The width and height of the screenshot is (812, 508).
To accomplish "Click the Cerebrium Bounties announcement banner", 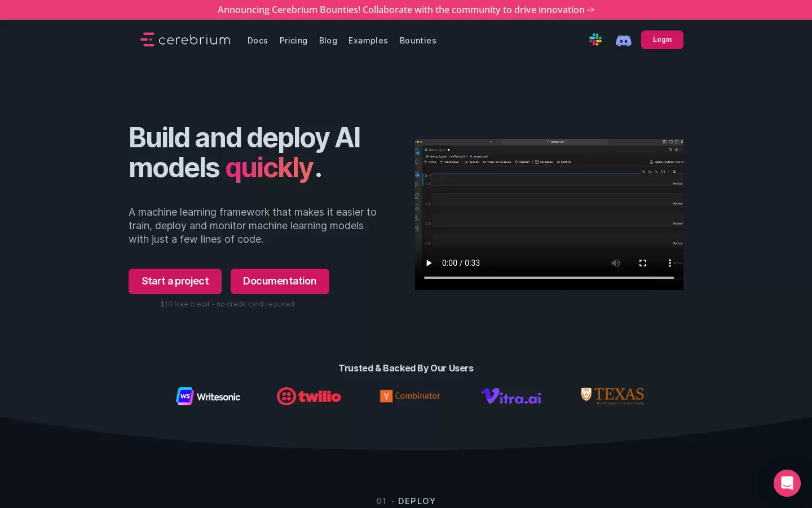I will point(406,10).
